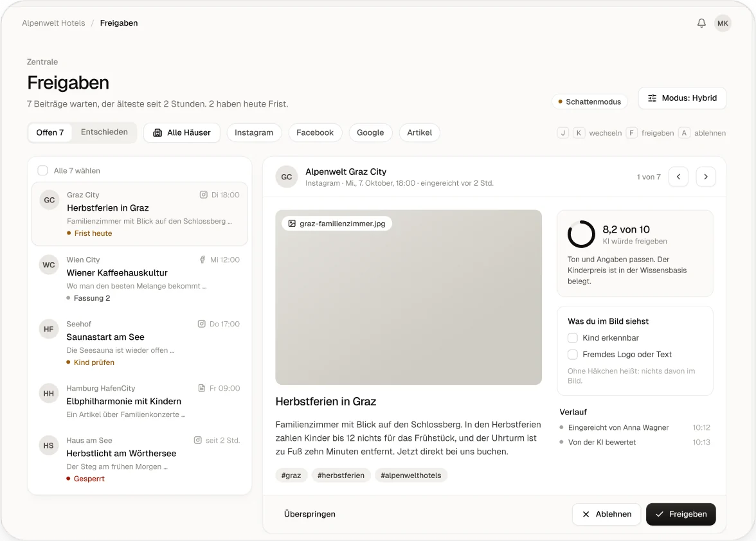Click the F shortcut key for freigeben
The width and height of the screenshot is (756, 541).
631,133
